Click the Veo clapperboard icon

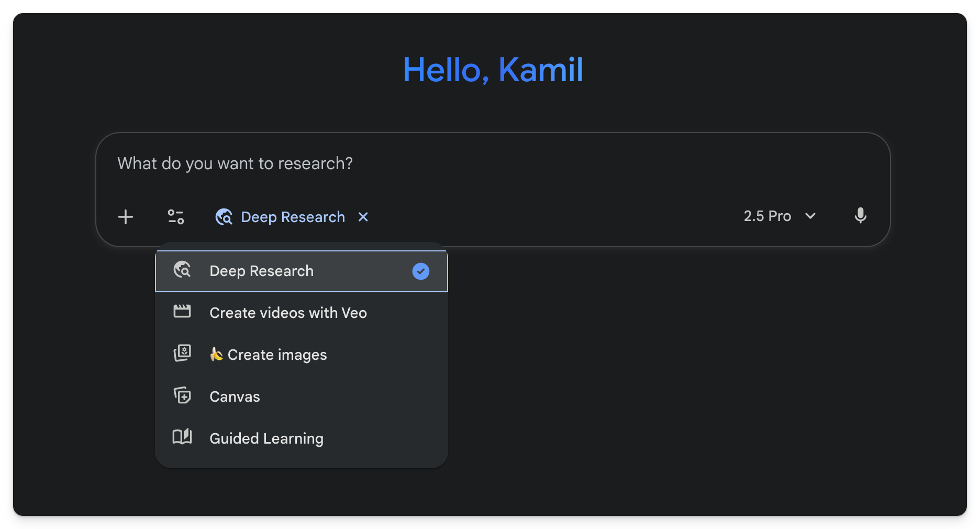pos(182,311)
